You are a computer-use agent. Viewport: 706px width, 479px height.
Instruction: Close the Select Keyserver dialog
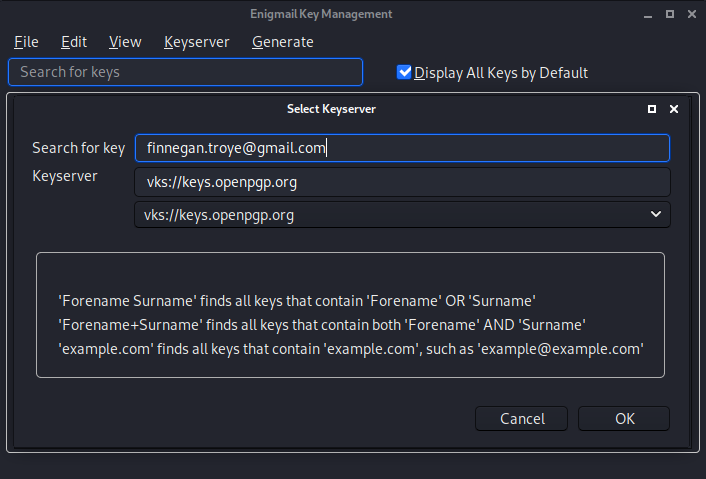(674, 109)
